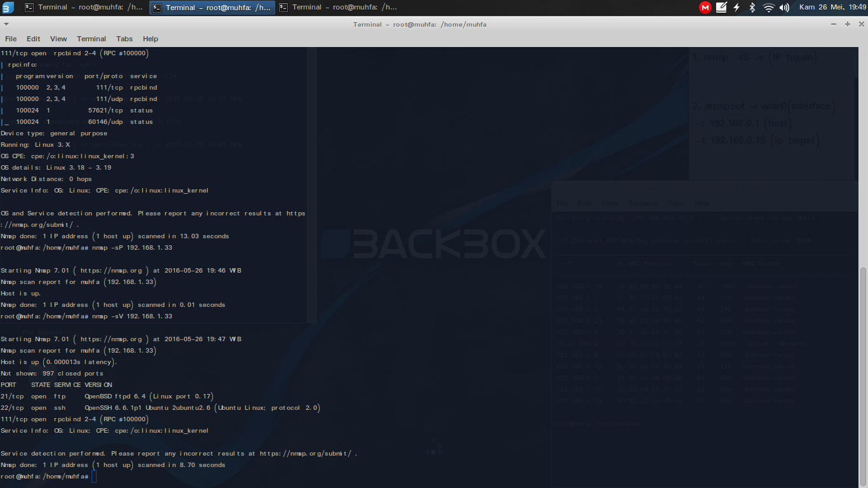Open the notes tray icon
This screenshot has height=488, width=868.
tap(721, 8)
